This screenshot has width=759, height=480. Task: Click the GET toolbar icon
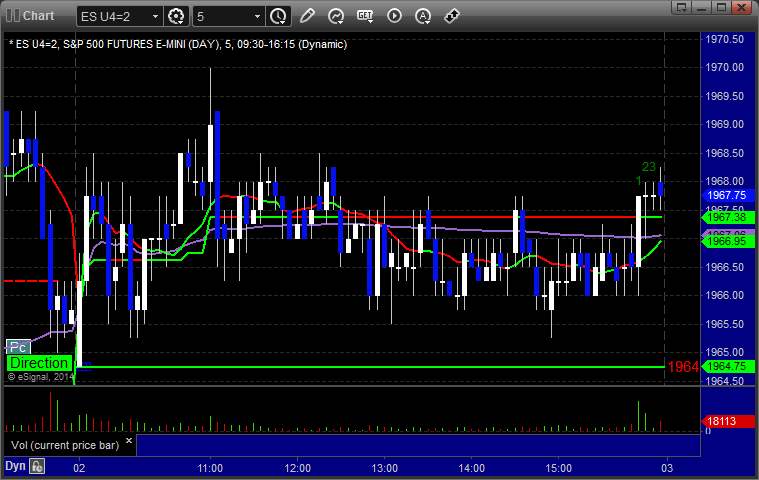click(365, 16)
